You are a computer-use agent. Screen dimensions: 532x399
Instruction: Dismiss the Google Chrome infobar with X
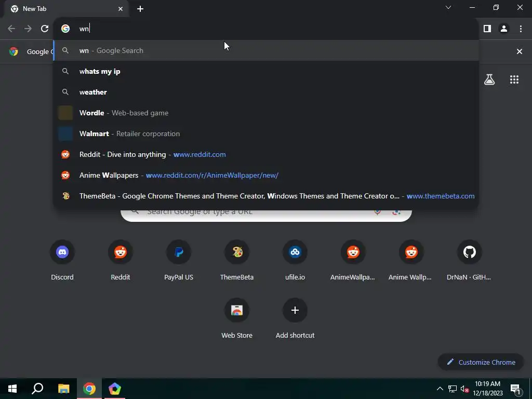519,51
